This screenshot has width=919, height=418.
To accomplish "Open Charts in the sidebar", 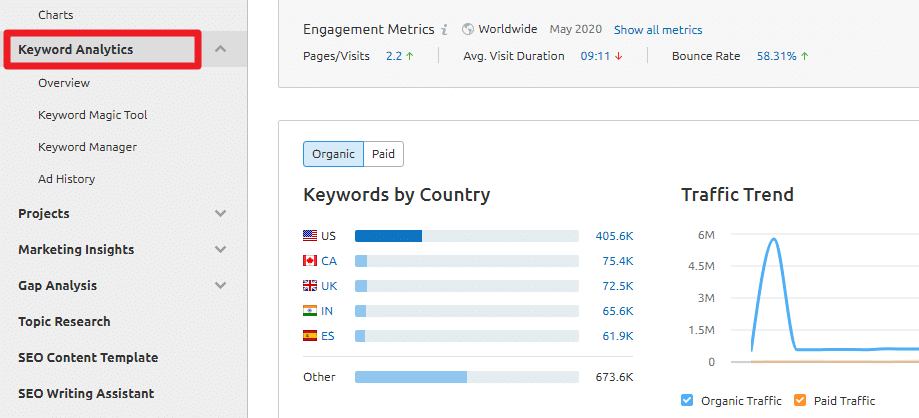I will (x=56, y=15).
